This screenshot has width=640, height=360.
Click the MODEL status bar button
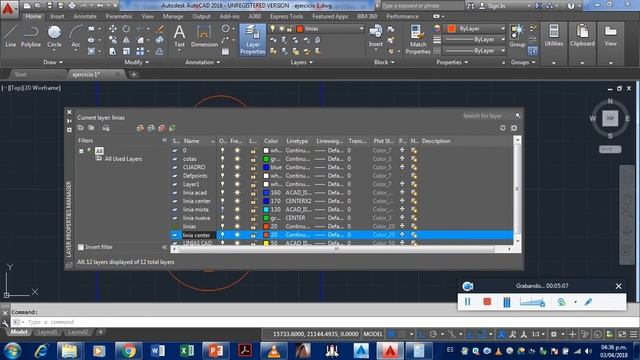(x=373, y=334)
